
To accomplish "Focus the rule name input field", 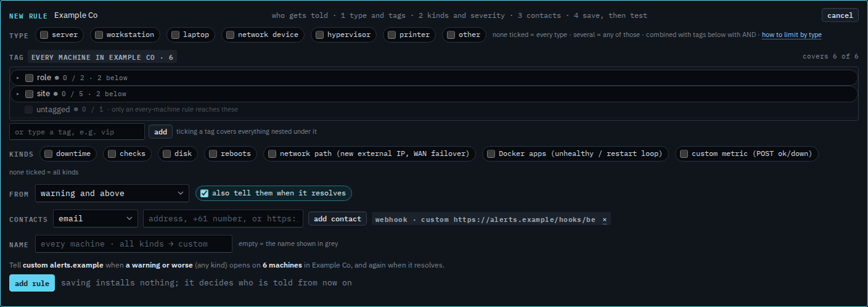I will click(134, 244).
